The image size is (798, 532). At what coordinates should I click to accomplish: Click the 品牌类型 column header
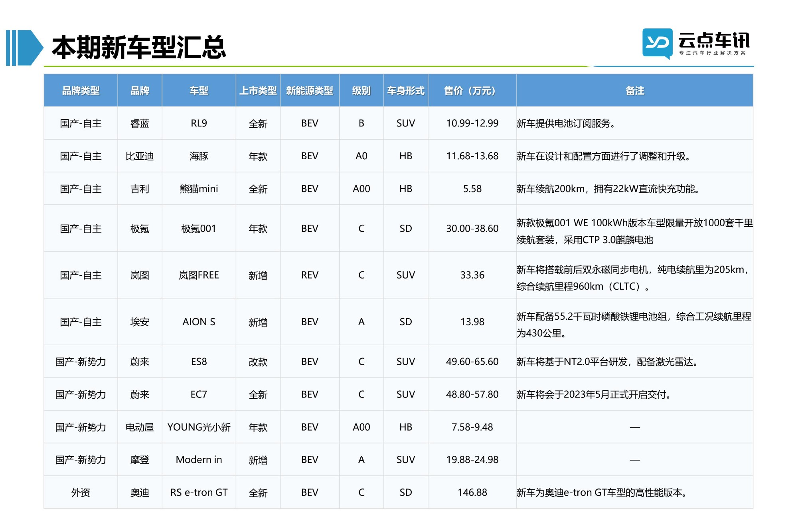[x=81, y=91]
